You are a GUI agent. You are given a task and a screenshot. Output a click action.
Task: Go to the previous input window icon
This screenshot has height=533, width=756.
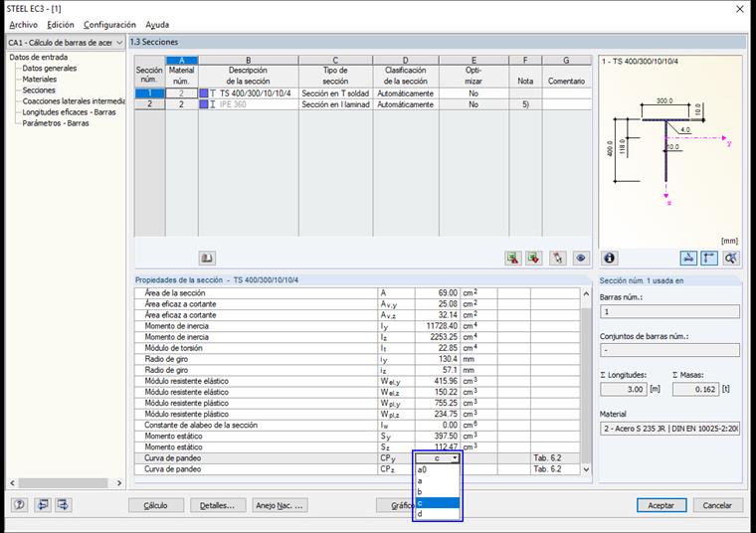(43, 504)
